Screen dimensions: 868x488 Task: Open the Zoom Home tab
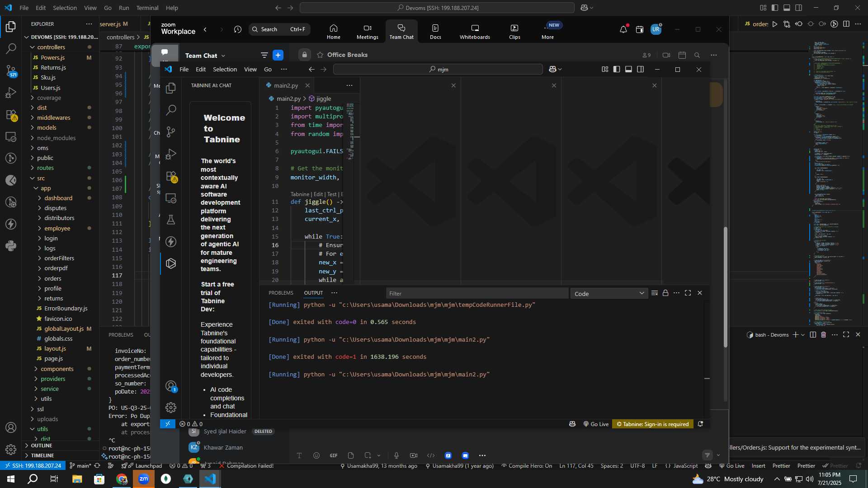point(334,32)
